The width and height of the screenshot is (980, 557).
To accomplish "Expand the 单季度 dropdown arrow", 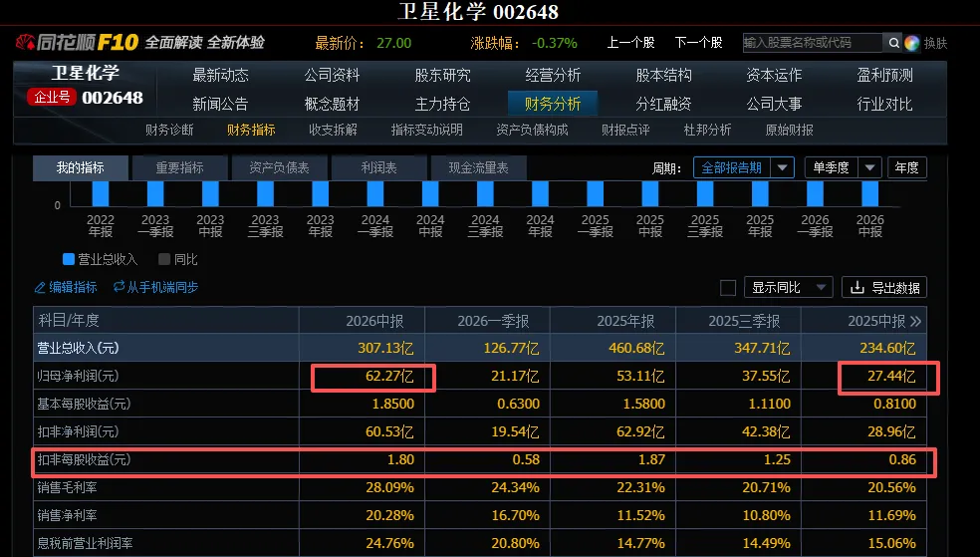I will (x=870, y=167).
